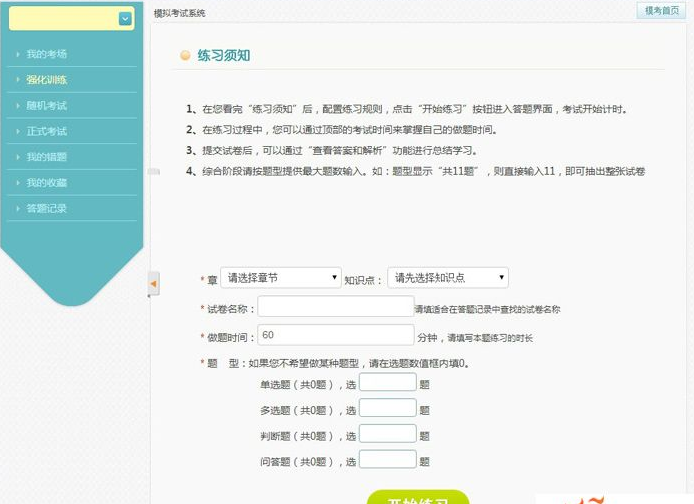Click the 多选题 count input box
The height and width of the screenshot is (504, 694).
coord(388,408)
